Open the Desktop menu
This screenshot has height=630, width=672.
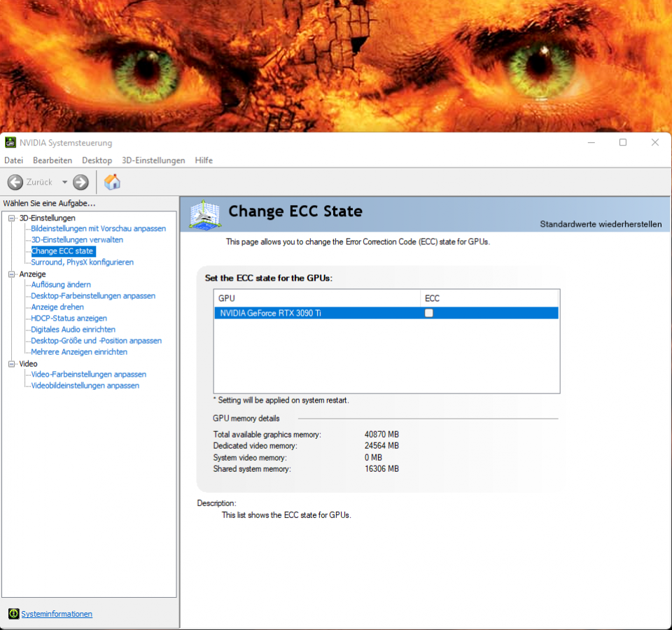(x=97, y=160)
